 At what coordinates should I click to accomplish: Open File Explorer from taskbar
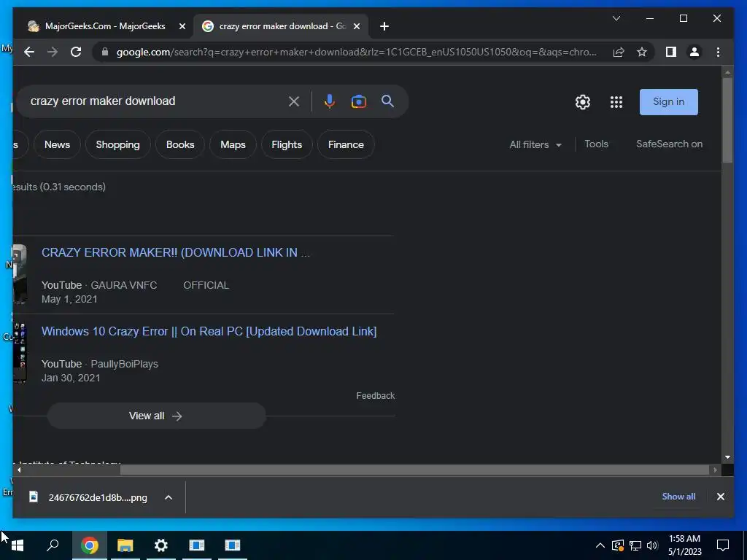click(125, 545)
